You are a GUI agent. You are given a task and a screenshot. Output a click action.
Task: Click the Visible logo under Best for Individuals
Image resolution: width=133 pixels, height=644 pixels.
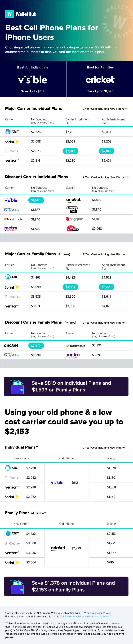pos(33,80)
